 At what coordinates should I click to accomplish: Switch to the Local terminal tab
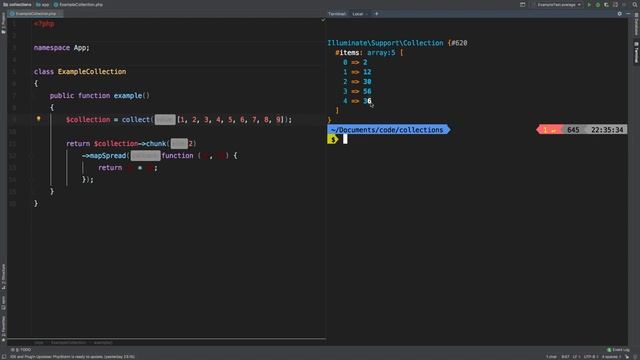pos(358,14)
